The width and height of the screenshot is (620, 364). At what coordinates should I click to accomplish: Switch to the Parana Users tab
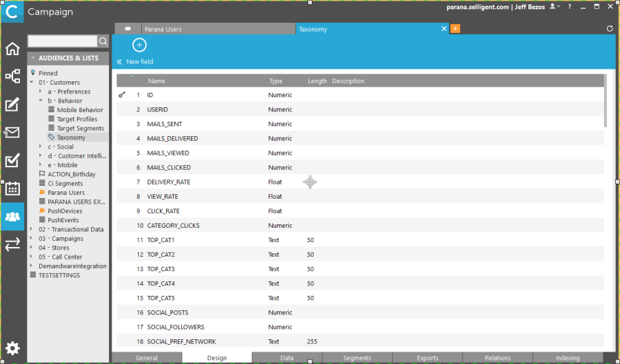point(163,30)
